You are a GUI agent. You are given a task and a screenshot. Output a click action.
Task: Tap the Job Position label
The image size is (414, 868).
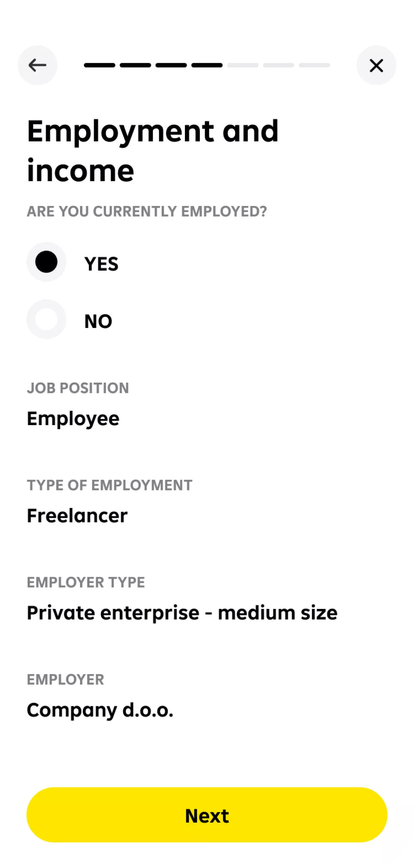click(78, 388)
